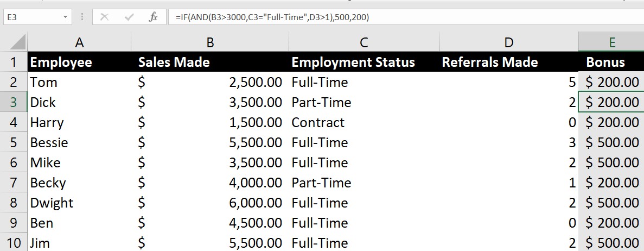The height and width of the screenshot is (251, 644).
Task: Click the Cancel X icon in formula bar
Action: coord(104,17)
